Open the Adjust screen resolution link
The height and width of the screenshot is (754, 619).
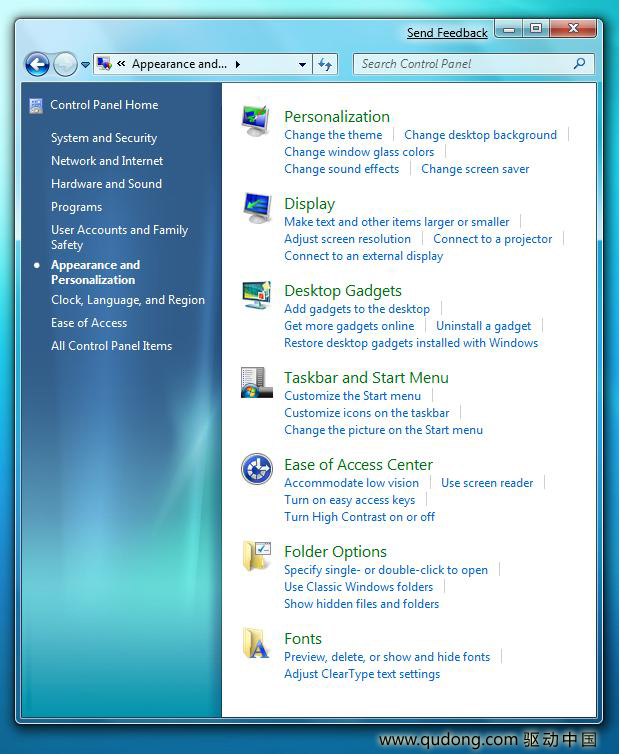pos(347,239)
